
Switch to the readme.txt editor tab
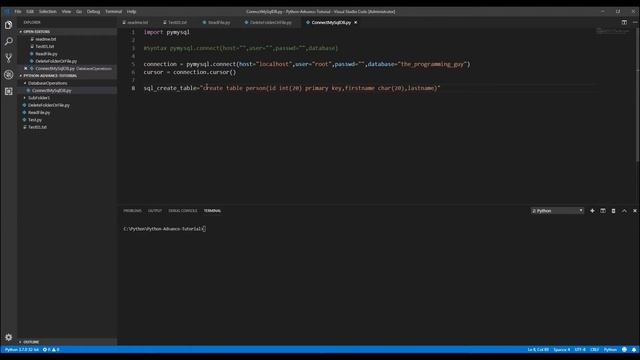[x=137, y=22]
